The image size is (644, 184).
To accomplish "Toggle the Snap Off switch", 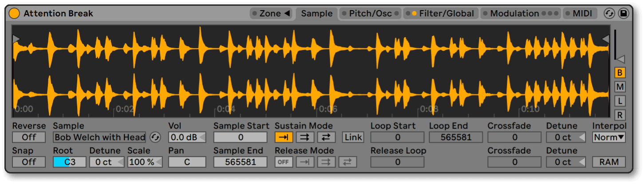I will pos(29,162).
